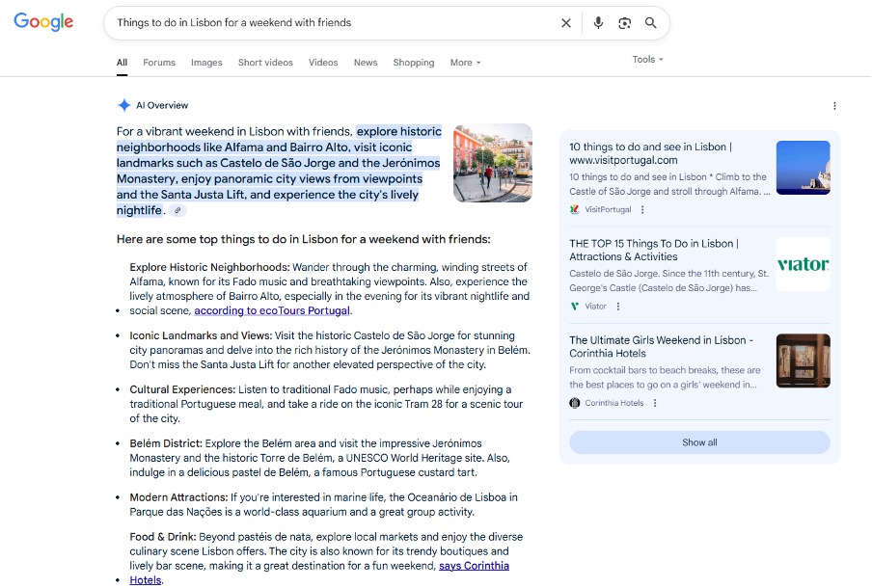This screenshot has height=588, width=872.
Task: Click the Corinthia Hotels result thumbnail
Action: pos(804,361)
